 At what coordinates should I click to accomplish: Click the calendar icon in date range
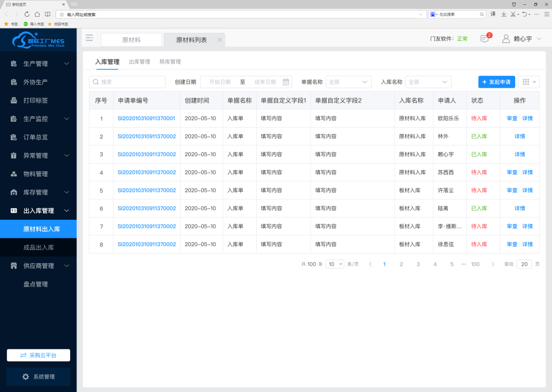click(286, 82)
